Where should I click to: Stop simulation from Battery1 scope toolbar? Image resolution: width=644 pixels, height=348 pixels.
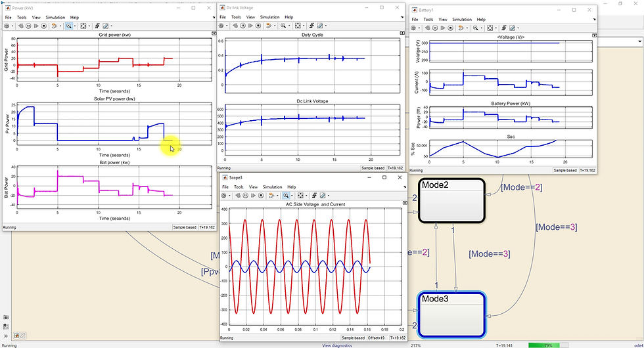(x=451, y=28)
